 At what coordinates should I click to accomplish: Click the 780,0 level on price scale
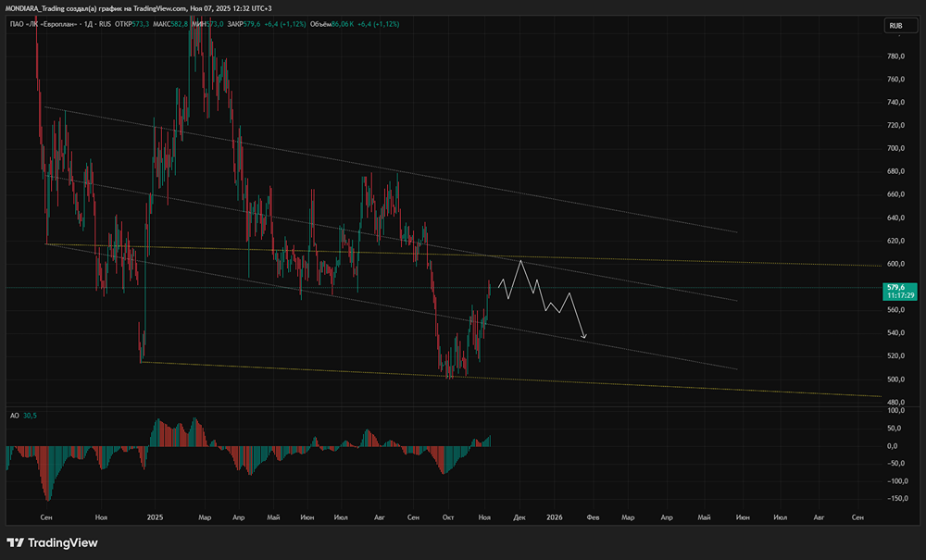click(x=896, y=56)
